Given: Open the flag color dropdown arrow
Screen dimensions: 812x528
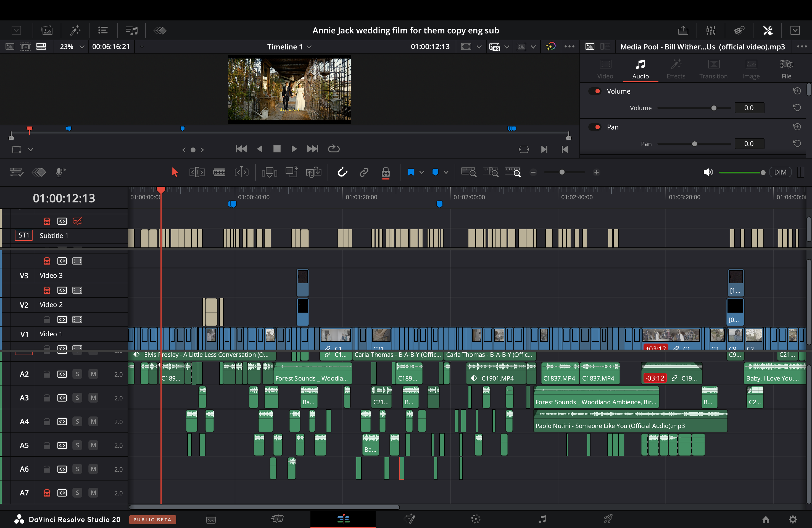Looking at the screenshot, I should click(x=422, y=172).
